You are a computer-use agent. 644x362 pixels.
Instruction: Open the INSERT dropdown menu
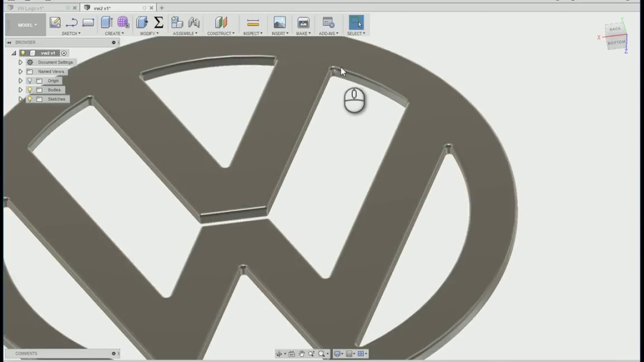280,34
